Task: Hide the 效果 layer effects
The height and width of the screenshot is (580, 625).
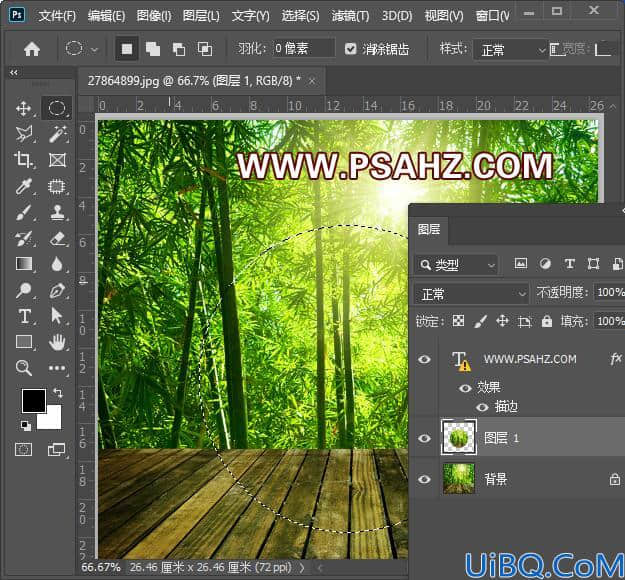Action: pos(465,388)
